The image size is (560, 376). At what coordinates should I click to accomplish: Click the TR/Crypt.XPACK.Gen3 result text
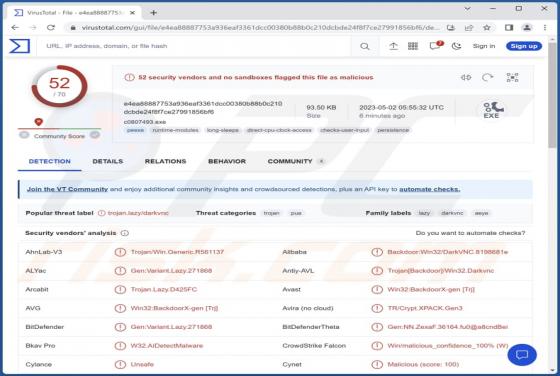pyautogui.click(x=425, y=308)
